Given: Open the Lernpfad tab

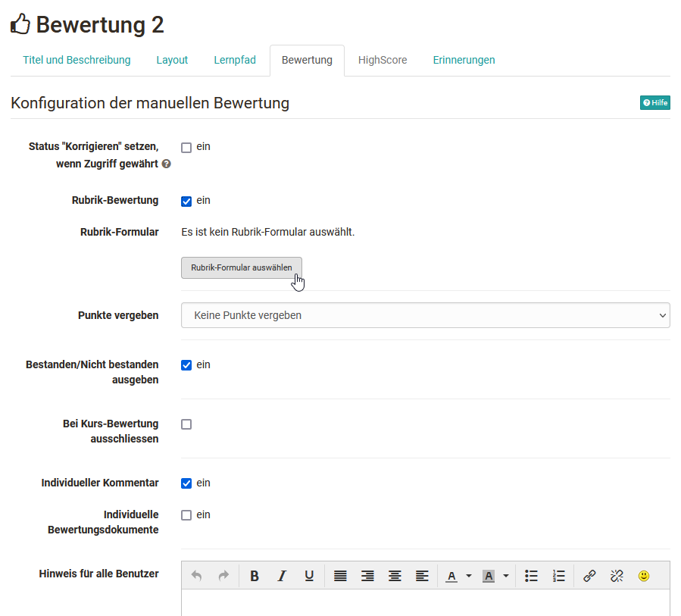Looking at the screenshot, I should (235, 59).
